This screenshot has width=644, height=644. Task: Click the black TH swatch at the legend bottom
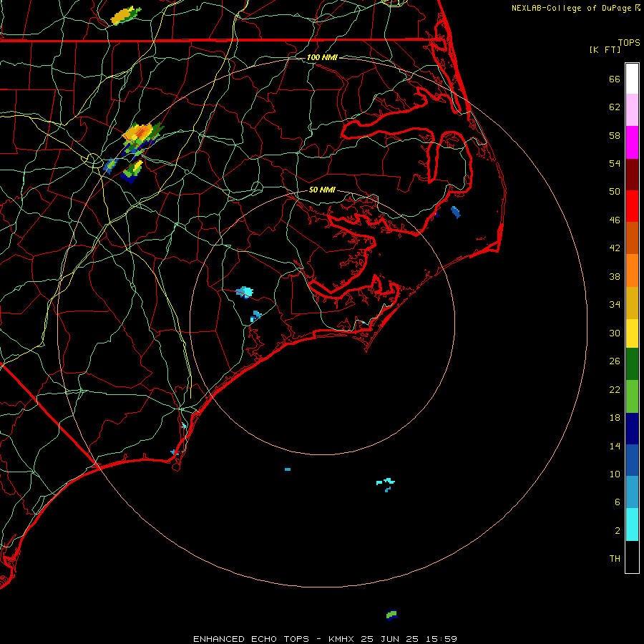click(x=632, y=557)
